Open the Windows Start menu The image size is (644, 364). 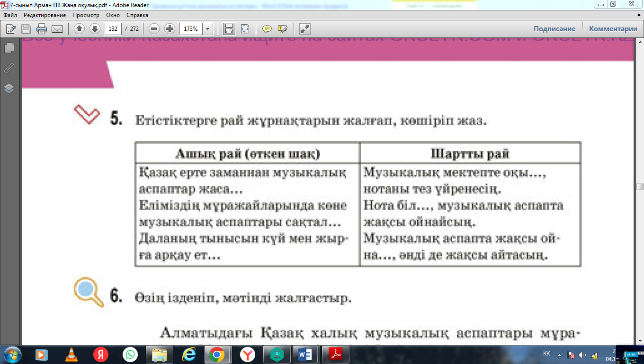click(x=11, y=354)
